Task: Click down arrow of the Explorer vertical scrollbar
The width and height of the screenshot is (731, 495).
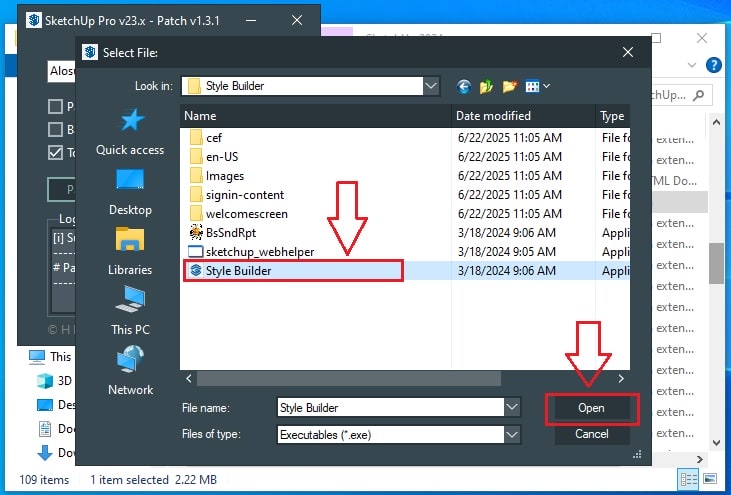Action: coord(716,442)
